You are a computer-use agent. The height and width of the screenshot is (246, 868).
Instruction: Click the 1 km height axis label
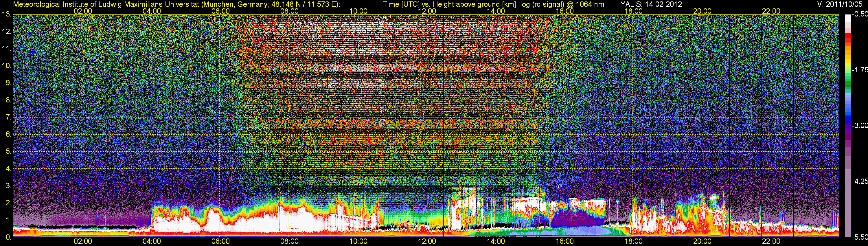[x=8, y=220]
